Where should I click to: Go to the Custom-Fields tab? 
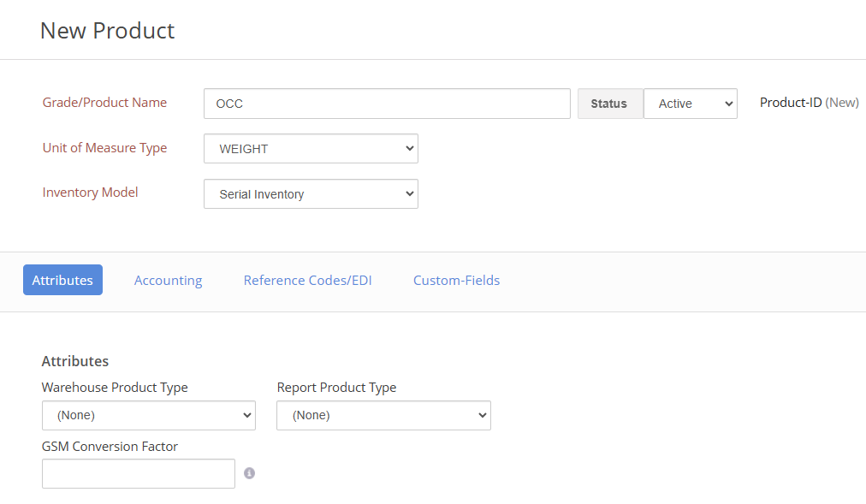pos(456,281)
